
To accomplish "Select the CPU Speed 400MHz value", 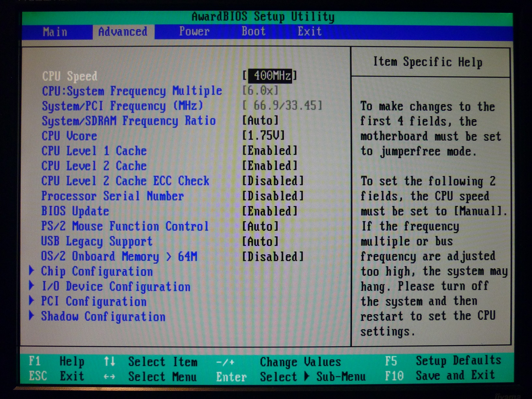I will (270, 76).
